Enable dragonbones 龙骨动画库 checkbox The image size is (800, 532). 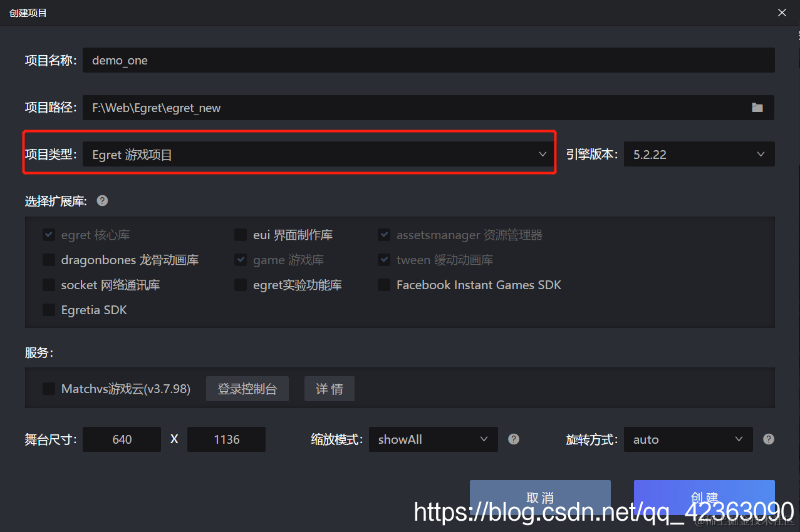click(49, 260)
